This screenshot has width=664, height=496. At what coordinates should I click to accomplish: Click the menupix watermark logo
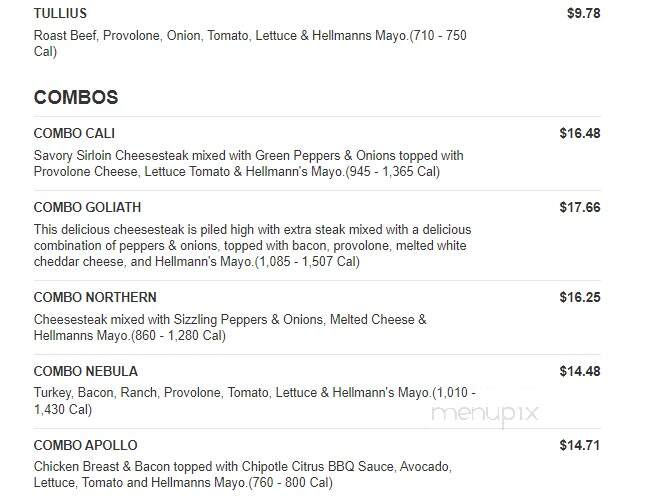(x=484, y=414)
